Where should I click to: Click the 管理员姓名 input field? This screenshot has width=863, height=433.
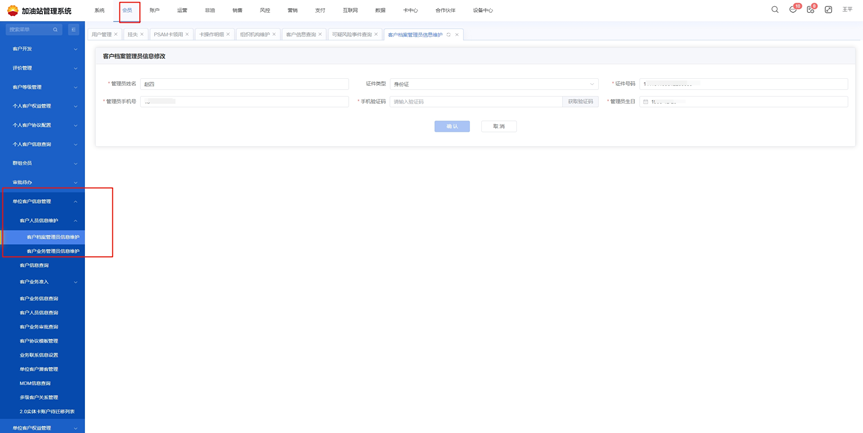pos(244,84)
